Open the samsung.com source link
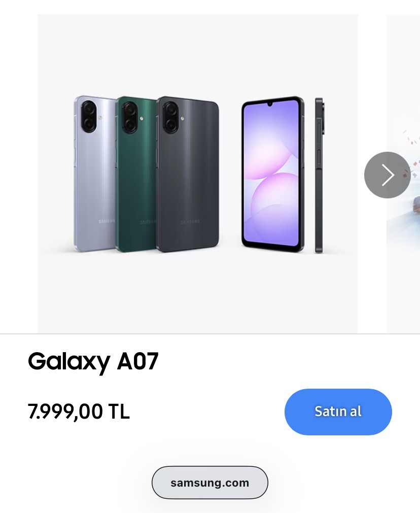This screenshot has height=513, width=420. pyautogui.click(x=209, y=483)
